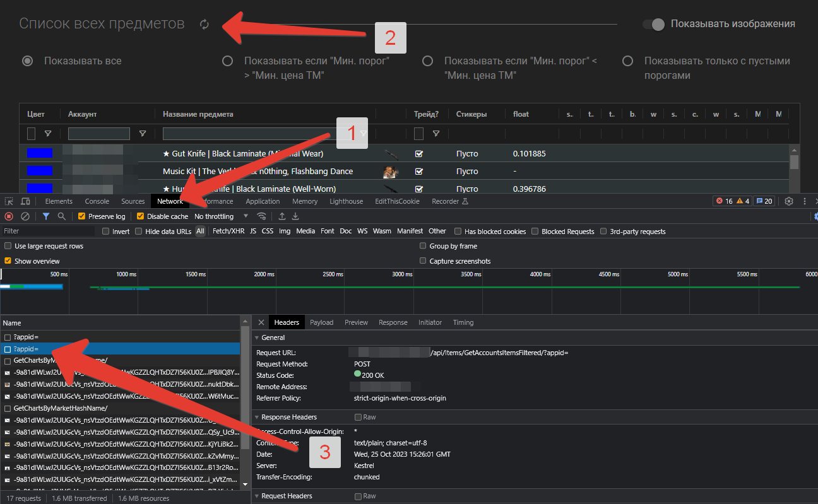The image size is (818, 504).
Task: Stop recording network log with red record button
Action: point(9,216)
